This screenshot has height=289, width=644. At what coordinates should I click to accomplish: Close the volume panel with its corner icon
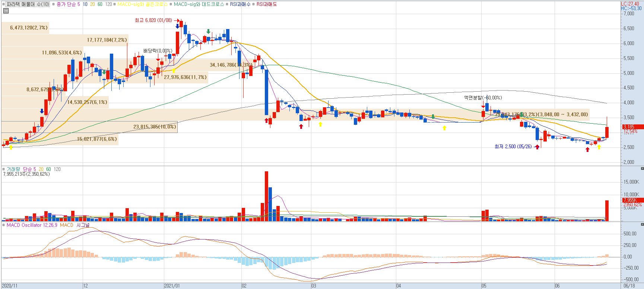coord(642,168)
